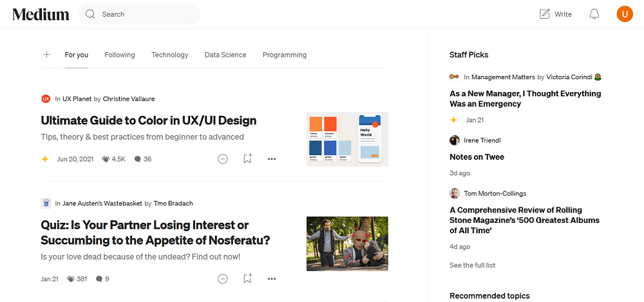This screenshot has height=302, width=644.
Task: Show less like the Nosferatu quiz article
Action: (x=223, y=279)
